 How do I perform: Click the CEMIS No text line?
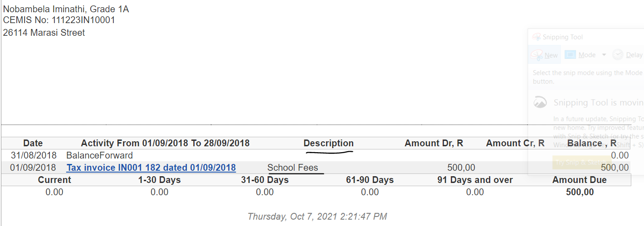[x=59, y=20]
